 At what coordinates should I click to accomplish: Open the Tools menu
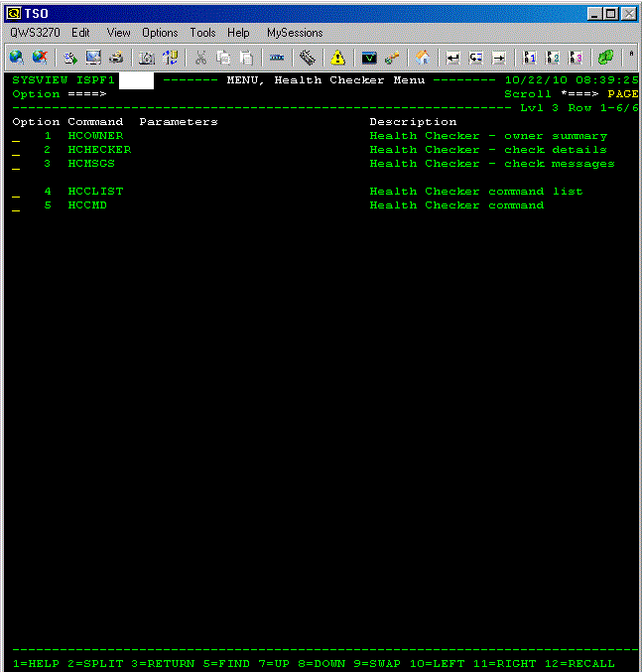tap(202, 33)
